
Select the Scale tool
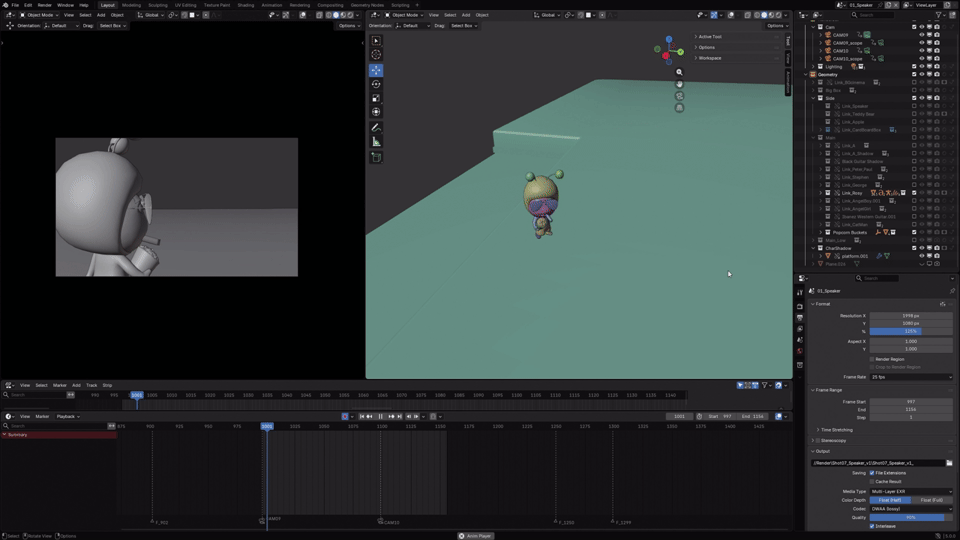[376, 98]
